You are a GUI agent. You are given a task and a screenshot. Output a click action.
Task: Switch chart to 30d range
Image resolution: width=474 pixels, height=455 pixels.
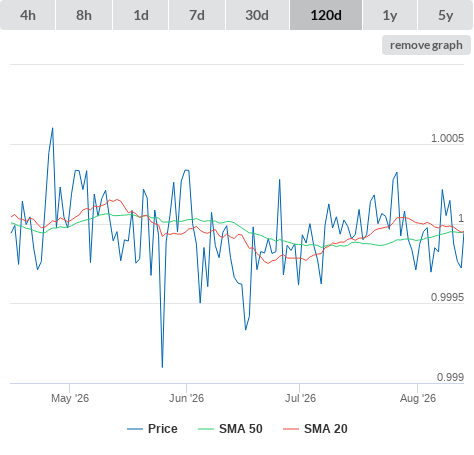click(257, 15)
